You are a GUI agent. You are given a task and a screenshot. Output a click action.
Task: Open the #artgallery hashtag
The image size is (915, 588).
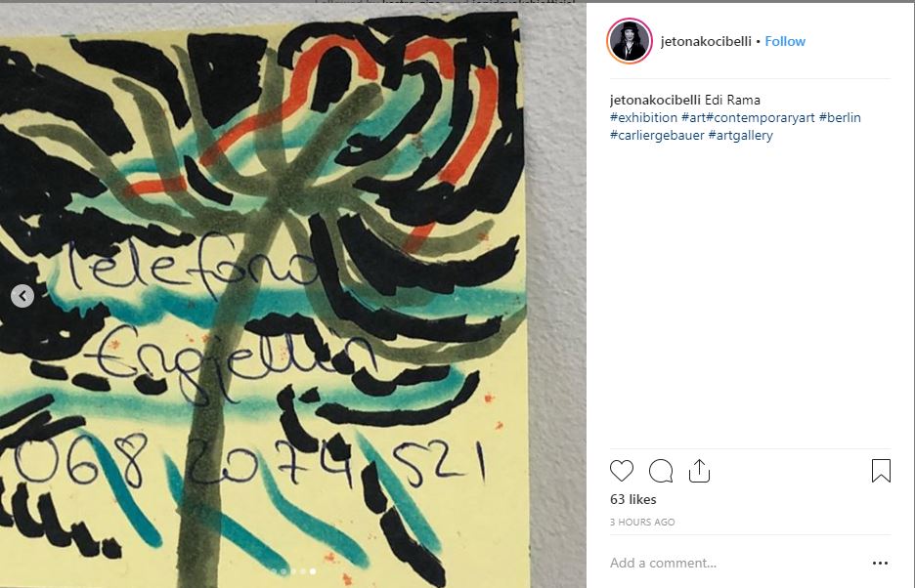coord(740,136)
